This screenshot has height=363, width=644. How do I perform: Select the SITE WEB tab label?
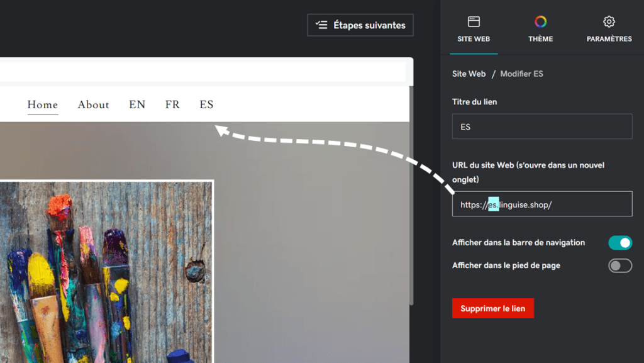[x=474, y=39]
